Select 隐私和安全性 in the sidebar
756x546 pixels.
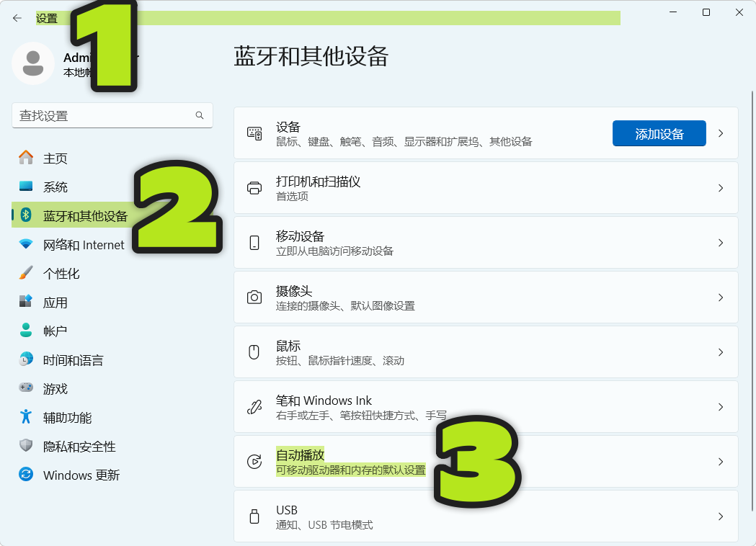tap(112, 447)
